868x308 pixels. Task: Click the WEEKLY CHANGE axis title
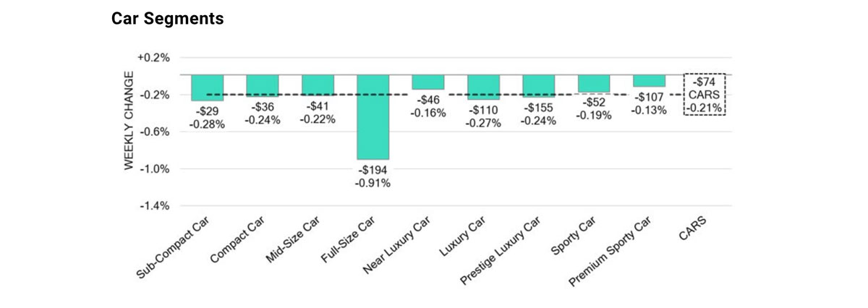(x=129, y=120)
